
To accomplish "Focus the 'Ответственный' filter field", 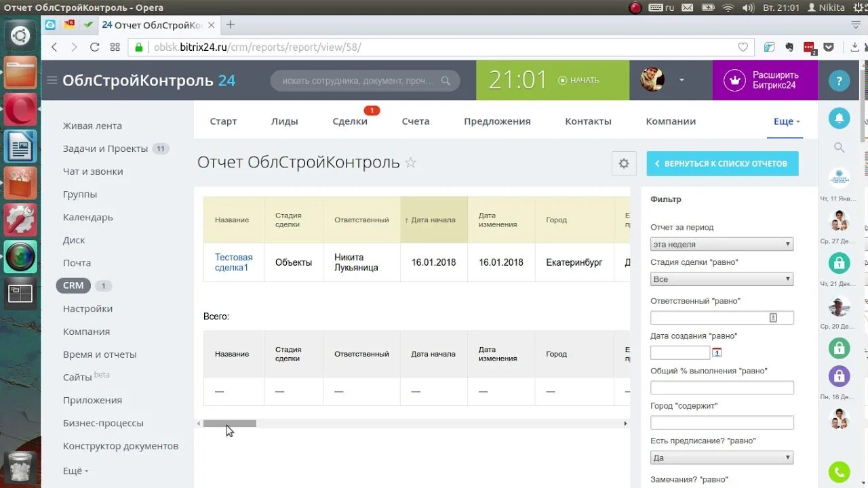I will pyautogui.click(x=722, y=317).
